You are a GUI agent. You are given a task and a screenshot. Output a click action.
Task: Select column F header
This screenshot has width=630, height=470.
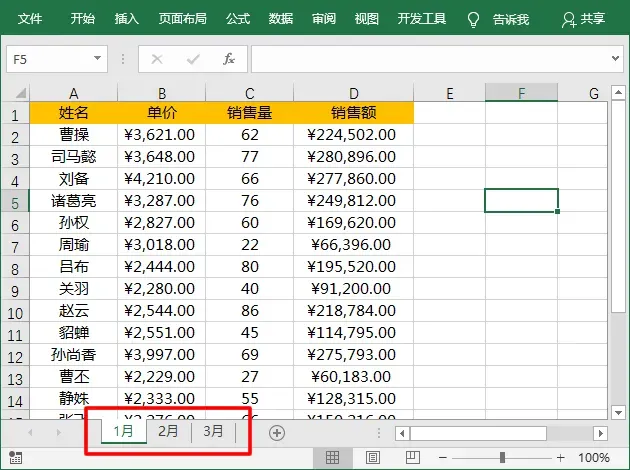click(x=522, y=93)
